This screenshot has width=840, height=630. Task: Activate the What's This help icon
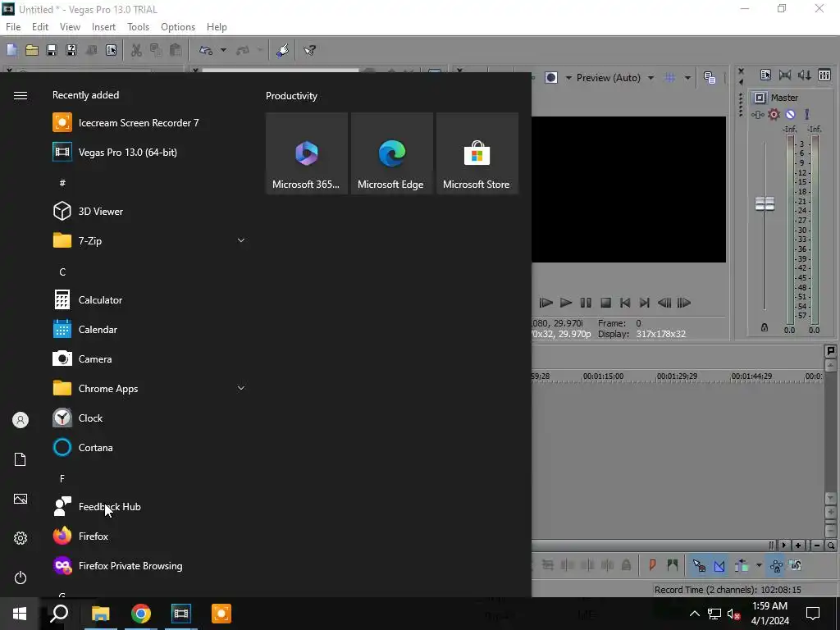click(x=309, y=50)
